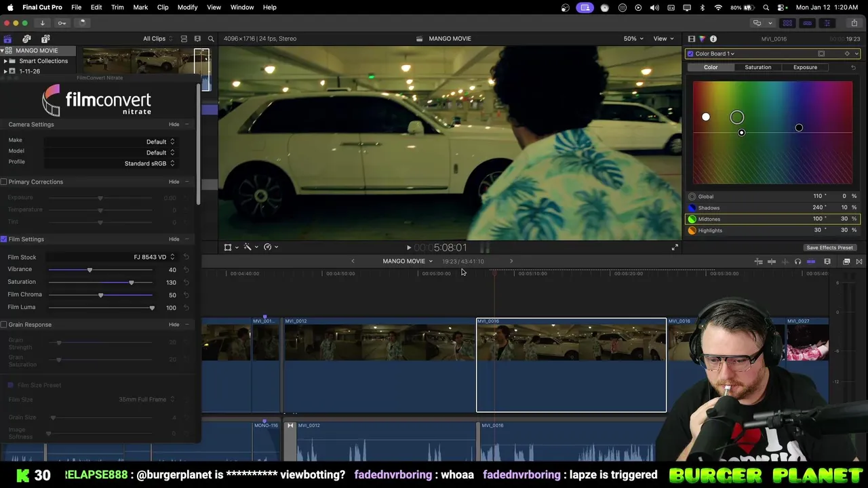Hide the Grain Response section
This screenshot has width=868, height=488.
(x=174, y=325)
